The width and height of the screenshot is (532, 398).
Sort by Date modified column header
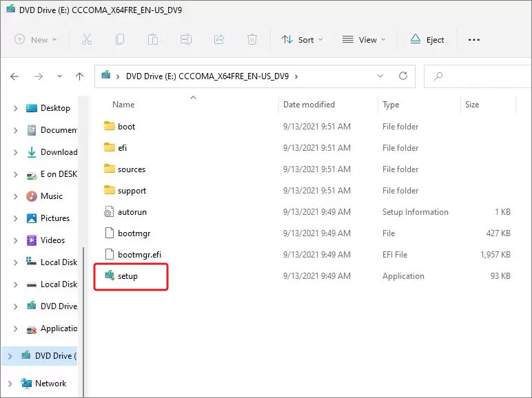coord(309,105)
